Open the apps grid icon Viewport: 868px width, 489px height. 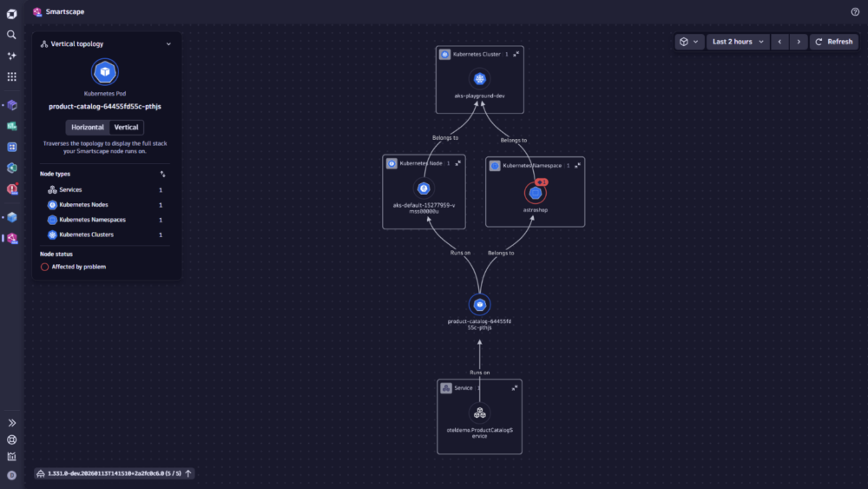pos(11,77)
